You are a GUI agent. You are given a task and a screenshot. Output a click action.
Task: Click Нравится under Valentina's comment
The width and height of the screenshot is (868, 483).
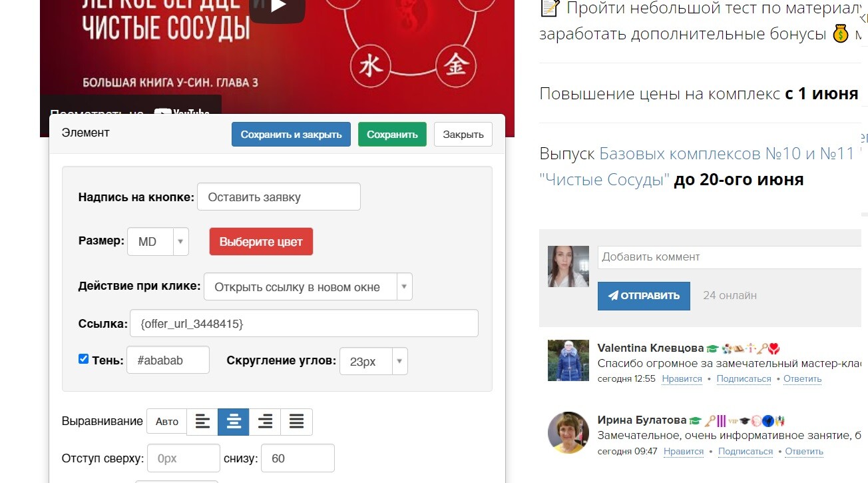tap(682, 379)
